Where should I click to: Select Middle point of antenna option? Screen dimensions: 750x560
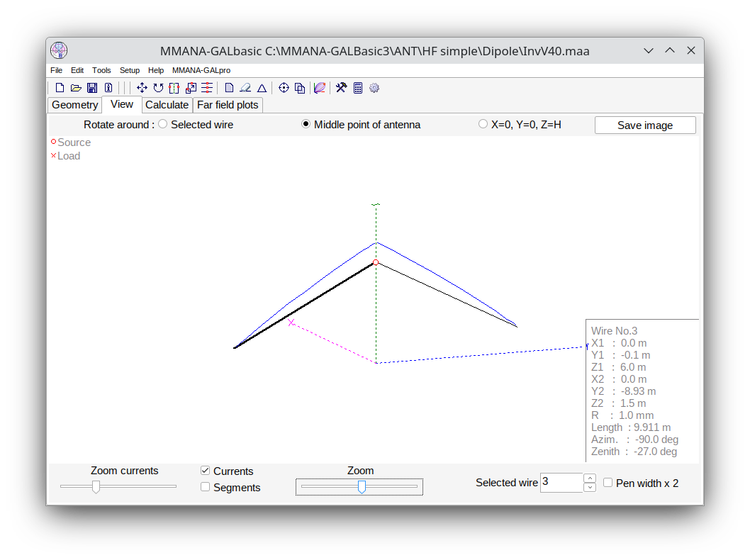306,124
